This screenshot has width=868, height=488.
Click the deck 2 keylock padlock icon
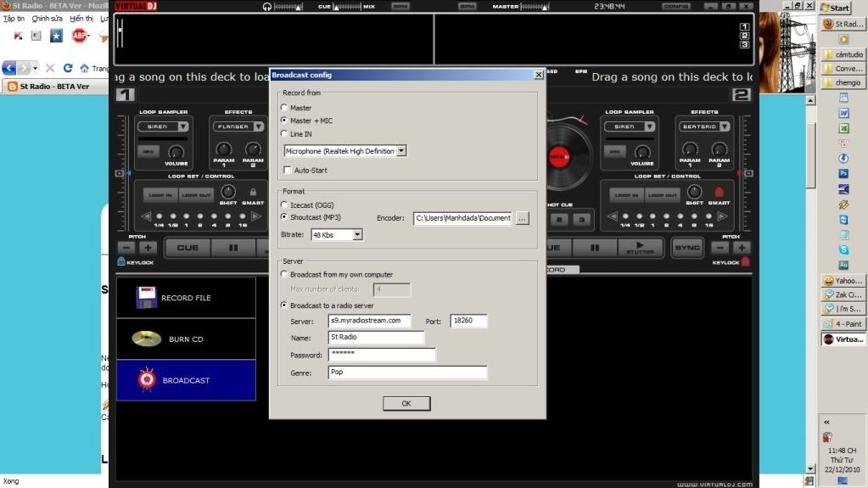pyautogui.click(x=745, y=262)
